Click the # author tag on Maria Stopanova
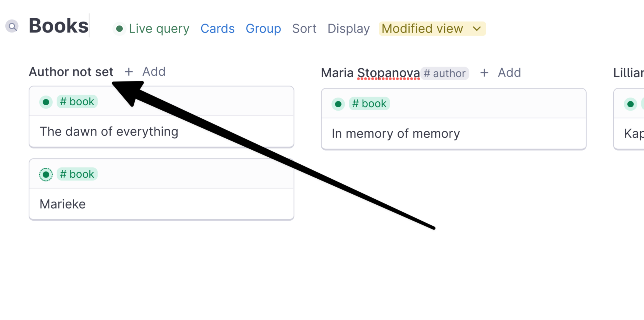Viewport: 644px width, 320px height. [445, 73]
